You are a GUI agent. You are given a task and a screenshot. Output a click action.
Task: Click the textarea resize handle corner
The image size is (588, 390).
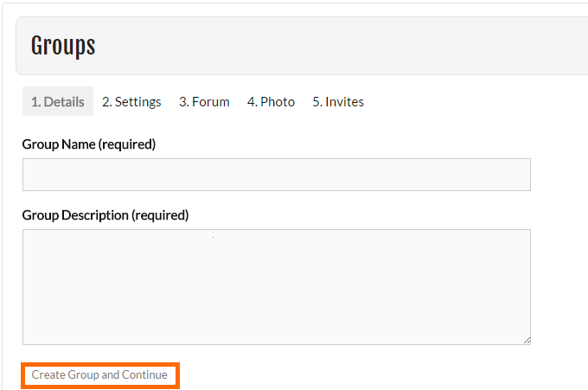tap(527, 341)
